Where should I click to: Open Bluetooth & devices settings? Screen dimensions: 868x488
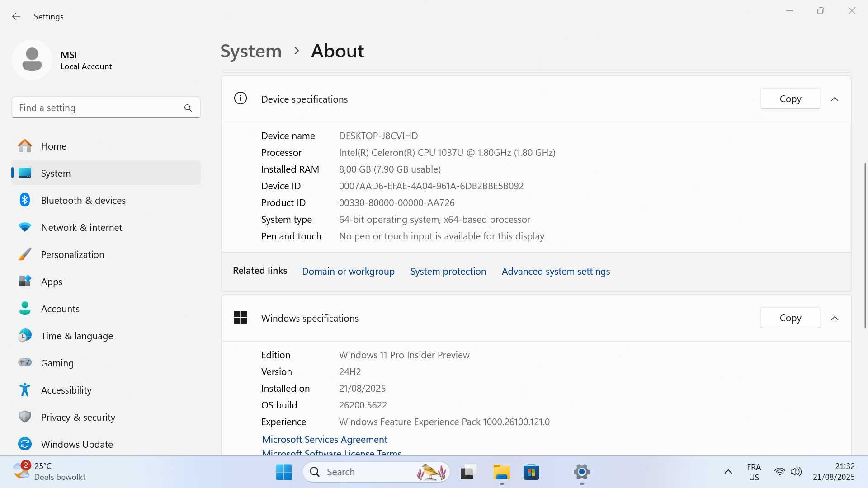click(106, 200)
